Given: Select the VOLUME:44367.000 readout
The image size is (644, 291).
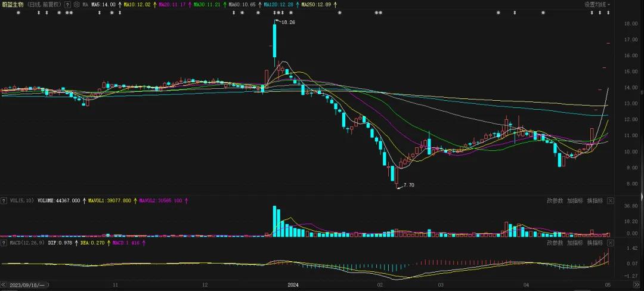Looking at the screenshot, I should tap(58, 201).
